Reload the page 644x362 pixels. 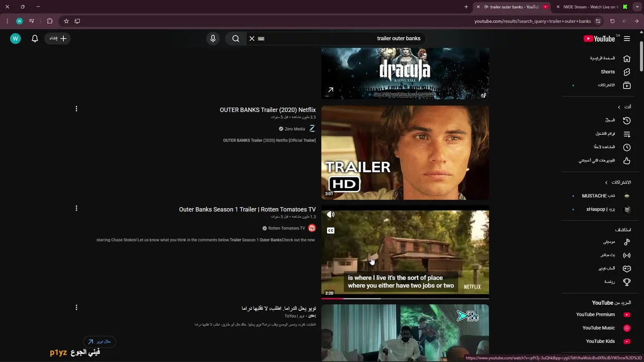click(x=612, y=21)
